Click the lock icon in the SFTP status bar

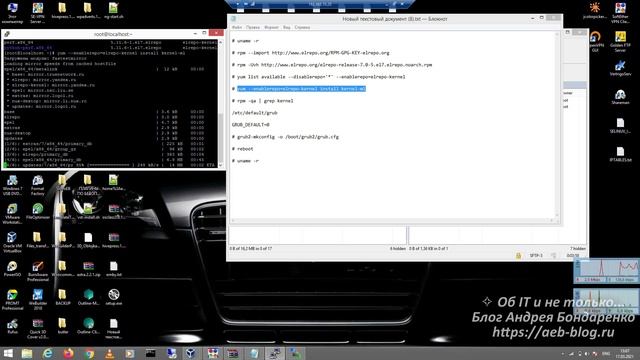click(518, 256)
